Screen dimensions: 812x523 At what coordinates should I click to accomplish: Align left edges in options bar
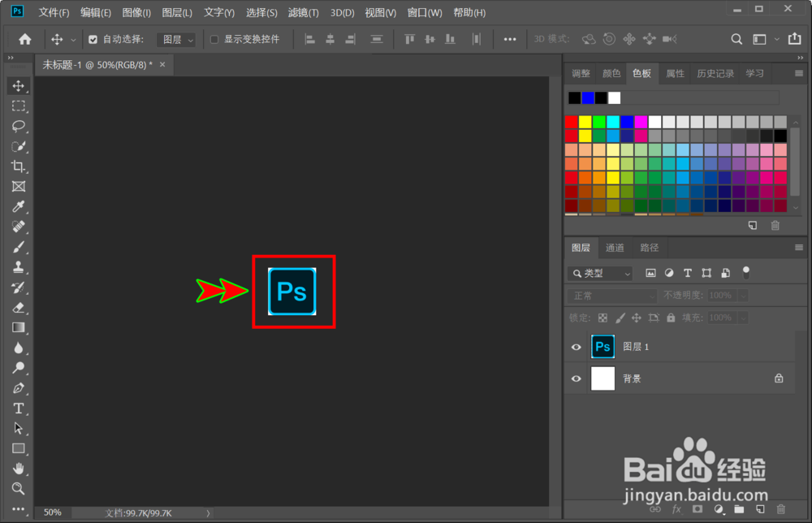309,39
